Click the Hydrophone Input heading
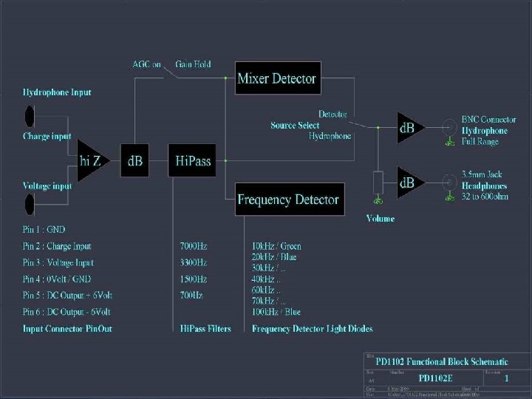Screen dimensions: 532x399 point(57,92)
